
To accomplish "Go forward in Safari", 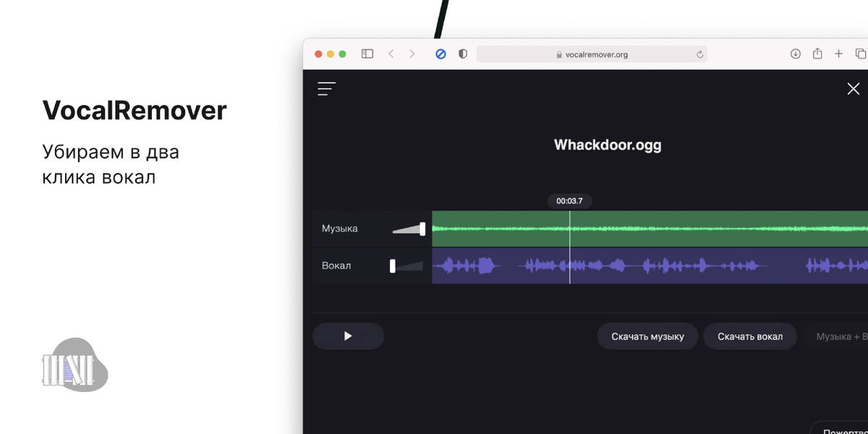I will click(x=412, y=54).
